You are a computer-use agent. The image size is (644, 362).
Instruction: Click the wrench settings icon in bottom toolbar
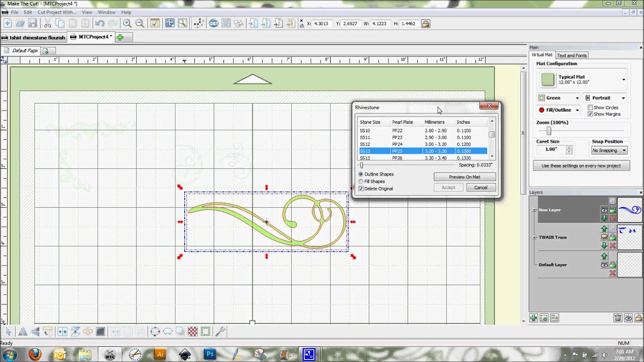point(220,331)
